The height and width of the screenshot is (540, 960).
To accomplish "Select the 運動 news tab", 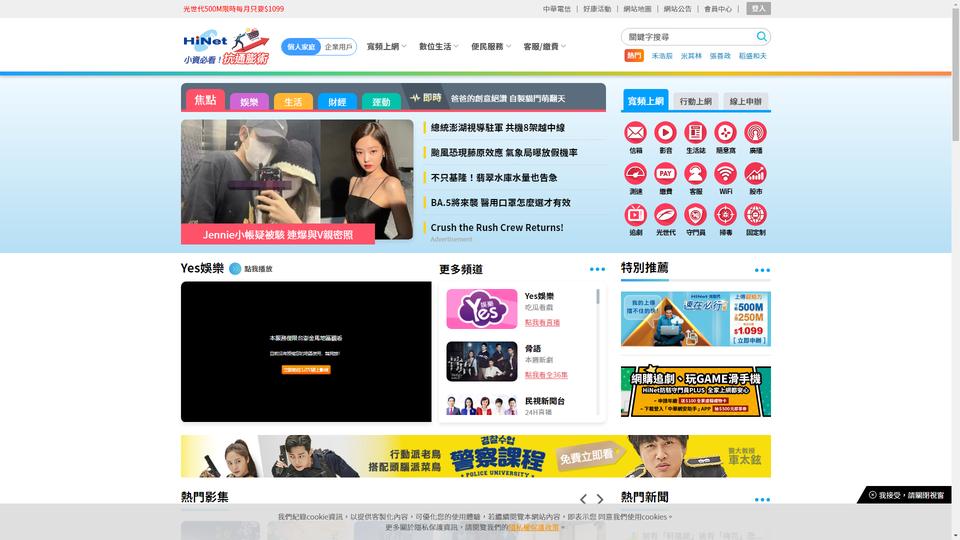I will point(381,102).
